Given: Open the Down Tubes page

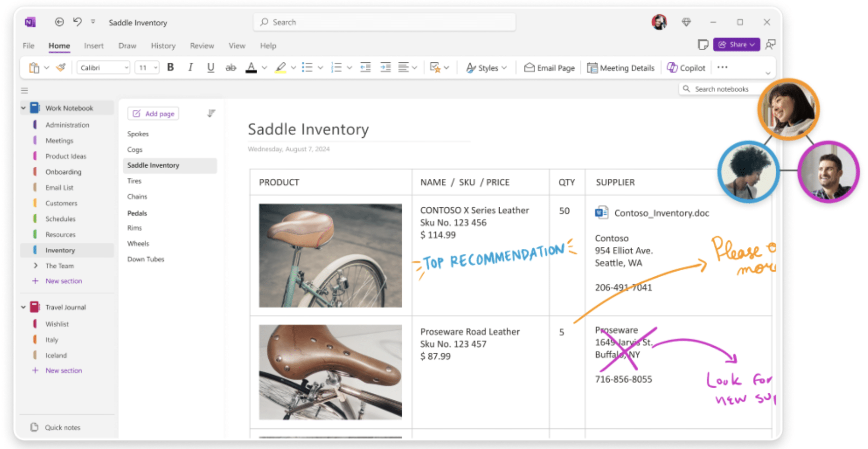Looking at the screenshot, I should point(146,259).
